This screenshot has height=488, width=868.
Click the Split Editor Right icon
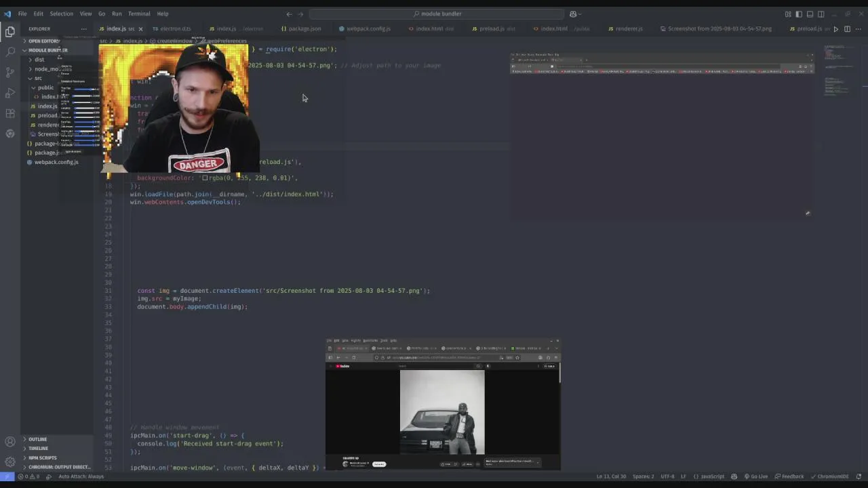click(847, 28)
